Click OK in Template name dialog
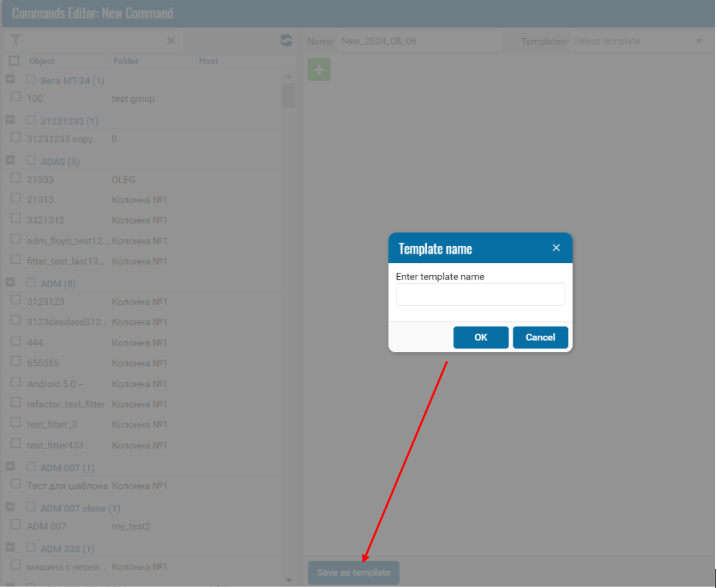The width and height of the screenshot is (717, 588). coord(481,337)
